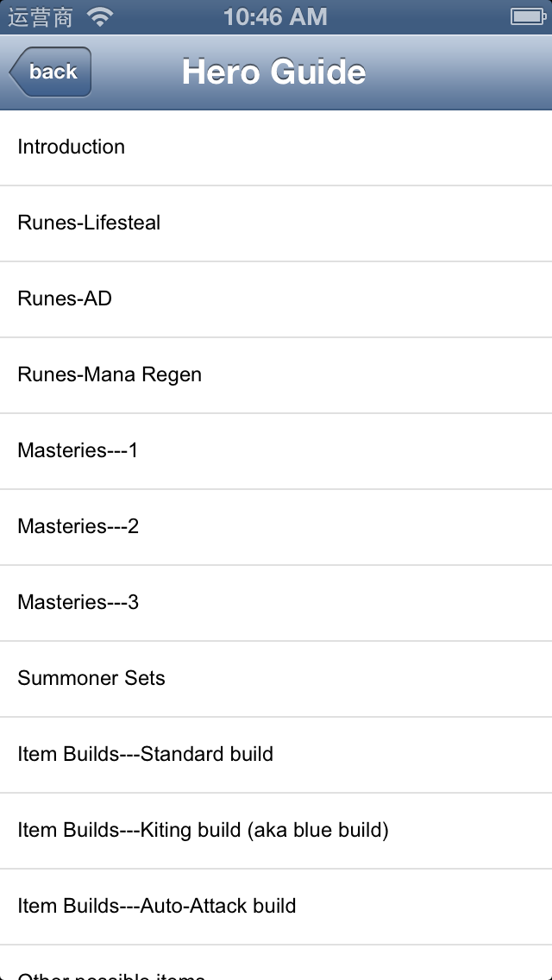Tap blank status bar area between clock and battery
The image size is (552, 980).
[x=419, y=17]
